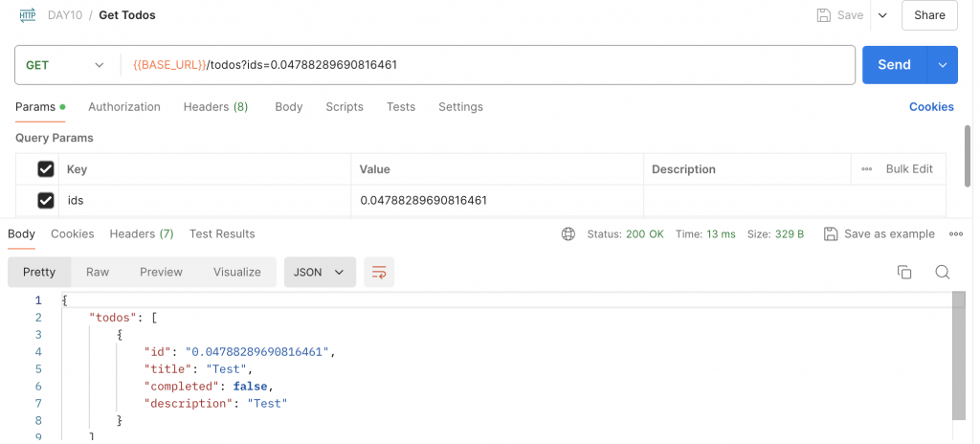Open the JSON format dropdown
Image resolution: width=980 pixels, height=444 pixels.
(x=320, y=272)
